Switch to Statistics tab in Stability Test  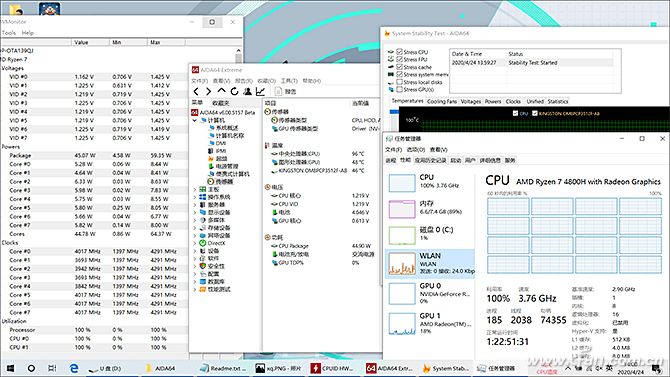coord(558,101)
